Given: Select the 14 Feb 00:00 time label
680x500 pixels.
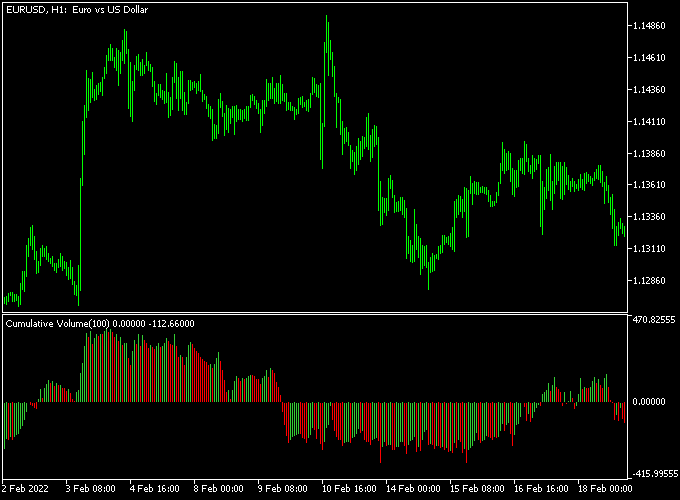Looking at the screenshot, I should pyautogui.click(x=411, y=489).
